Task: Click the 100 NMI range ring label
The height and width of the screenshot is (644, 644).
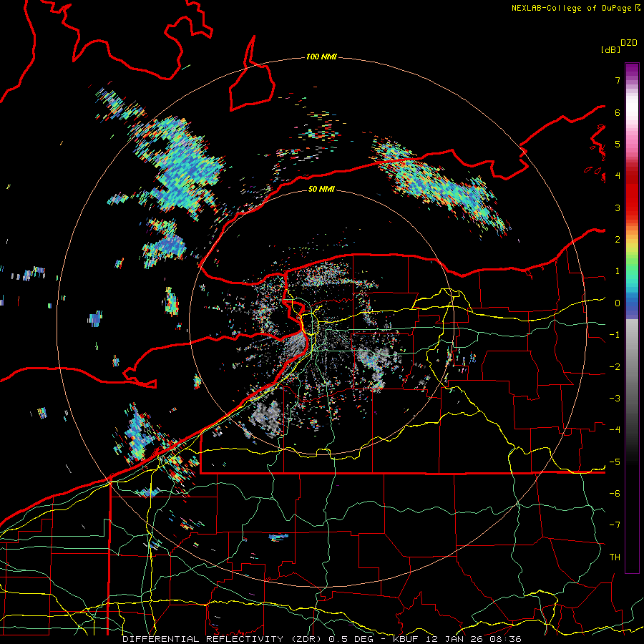Action: point(321,57)
